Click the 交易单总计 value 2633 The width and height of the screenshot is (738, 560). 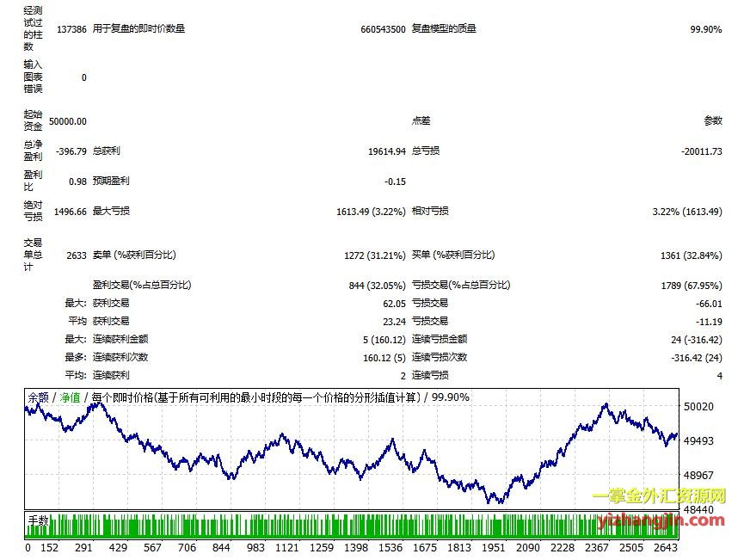(x=76, y=255)
